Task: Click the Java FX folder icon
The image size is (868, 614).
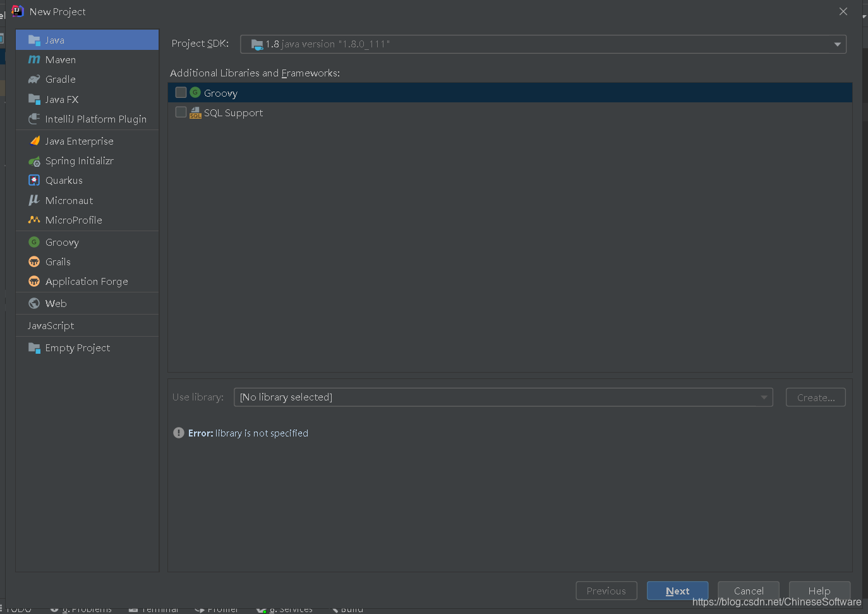Action: tap(34, 99)
